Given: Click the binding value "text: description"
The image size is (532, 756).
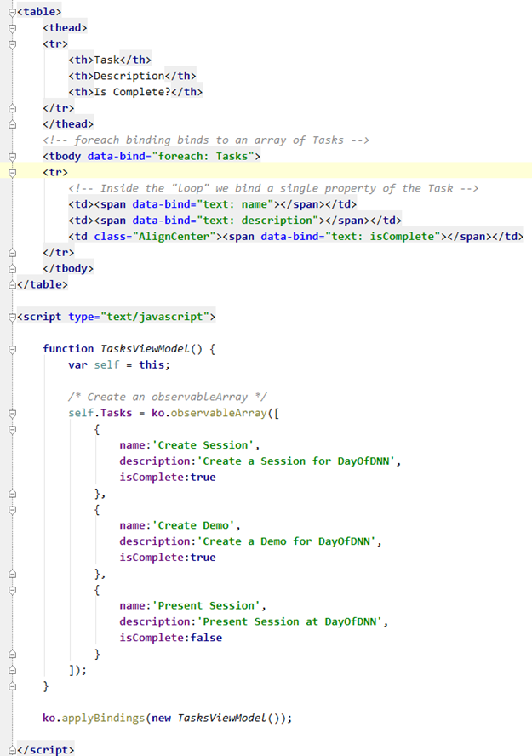Looking at the screenshot, I should tap(258, 220).
